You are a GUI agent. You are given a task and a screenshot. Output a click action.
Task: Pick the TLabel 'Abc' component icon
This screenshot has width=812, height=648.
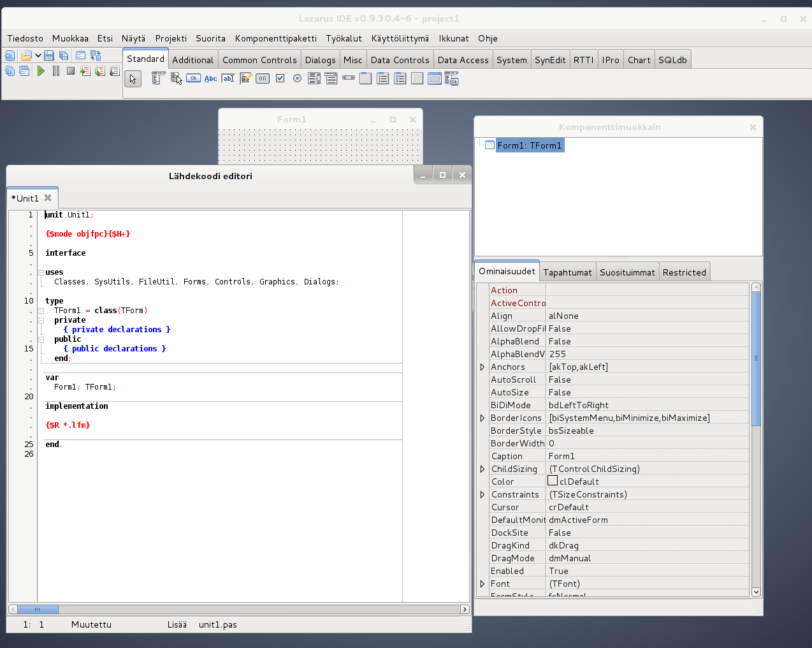pos(211,78)
